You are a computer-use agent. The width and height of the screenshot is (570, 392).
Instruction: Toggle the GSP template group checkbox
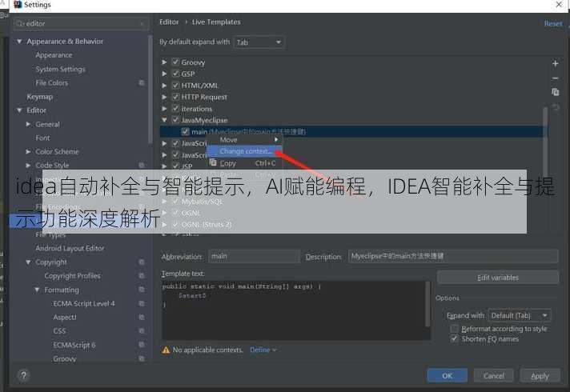coord(175,74)
